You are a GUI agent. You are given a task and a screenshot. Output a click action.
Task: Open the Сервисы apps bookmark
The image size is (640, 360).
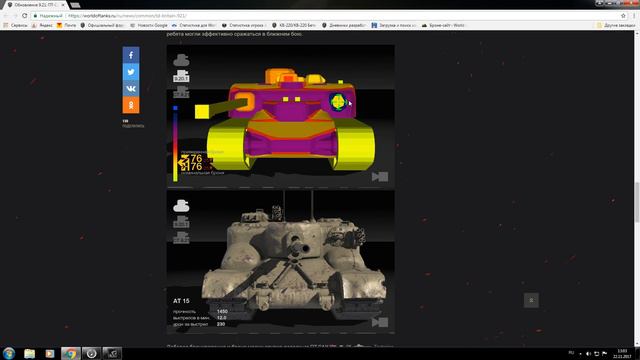(15, 25)
